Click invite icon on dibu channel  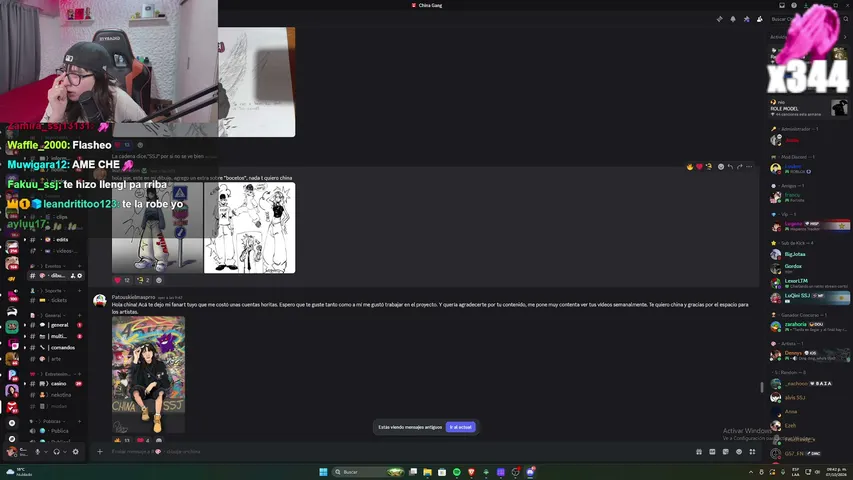pos(73,276)
